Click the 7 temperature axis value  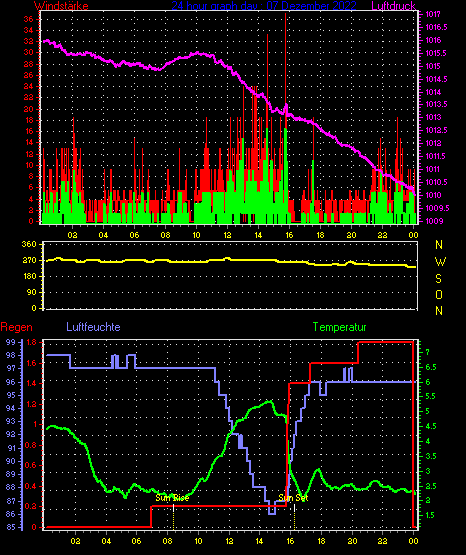pos(427,352)
